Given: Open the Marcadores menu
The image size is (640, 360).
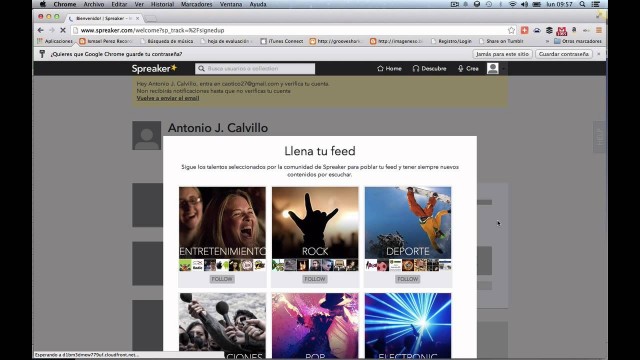Looking at the screenshot, I should click(196, 4).
